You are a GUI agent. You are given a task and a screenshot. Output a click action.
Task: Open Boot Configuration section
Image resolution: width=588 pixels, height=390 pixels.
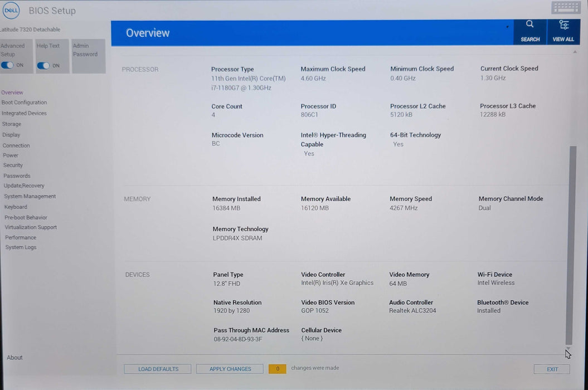pos(25,103)
